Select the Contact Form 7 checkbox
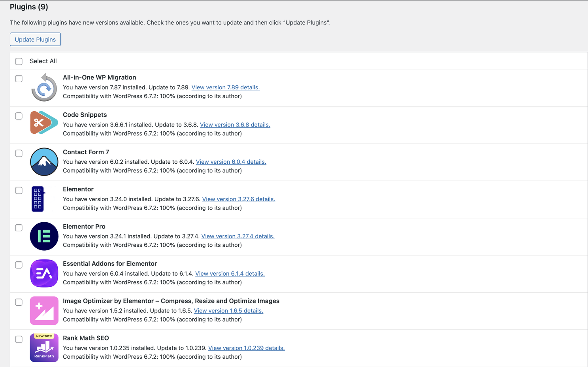This screenshot has width=588, height=367. (x=19, y=153)
